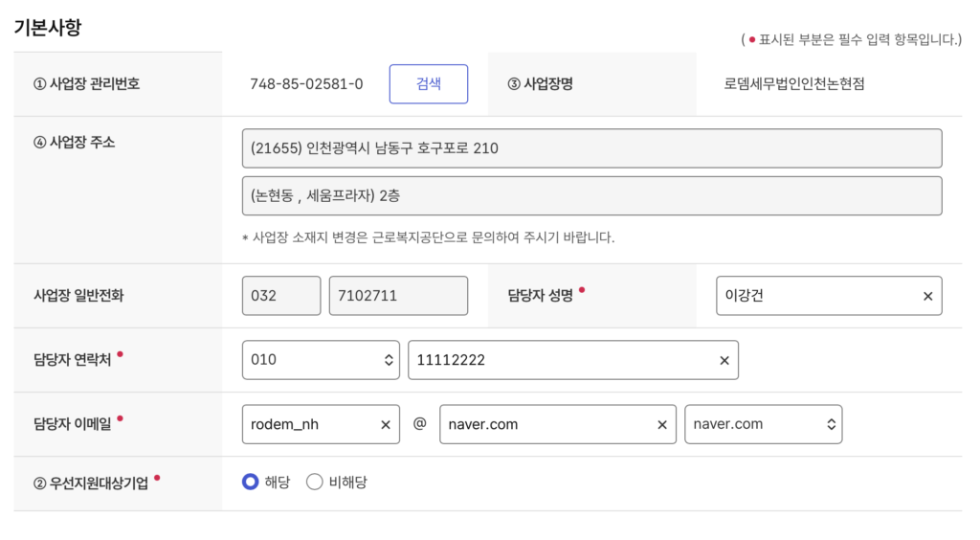Click the 사업장 주소 first address line
This screenshot has height=540, width=980.
[591, 148]
